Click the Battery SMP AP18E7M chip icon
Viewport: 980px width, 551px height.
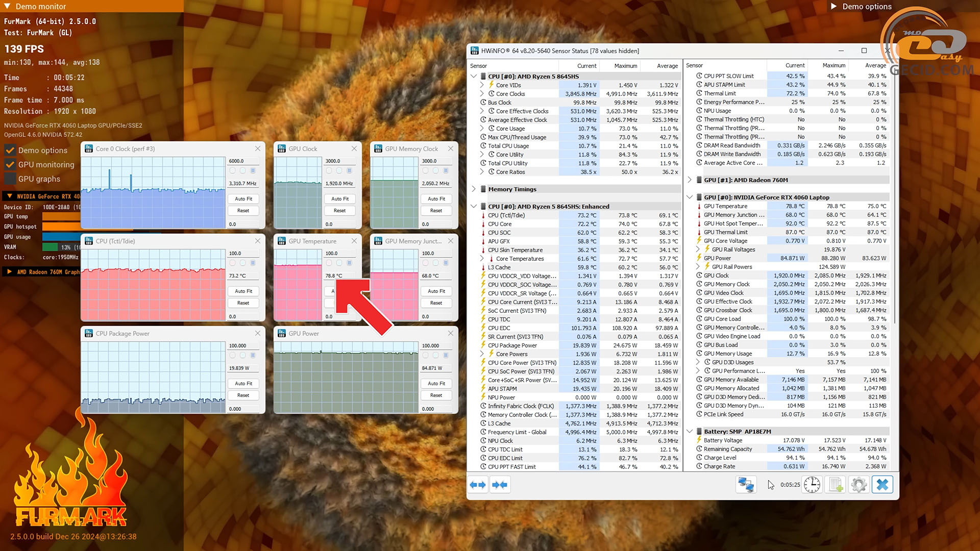click(699, 432)
